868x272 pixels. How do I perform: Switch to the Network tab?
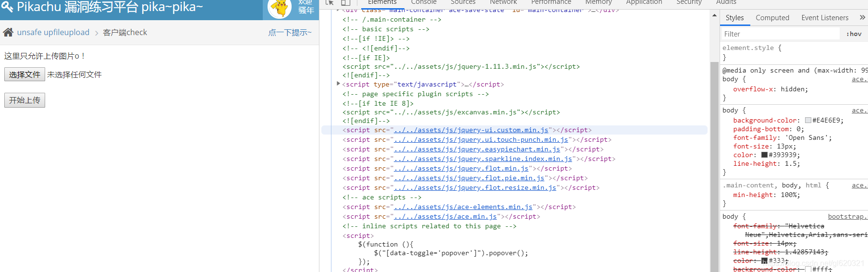click(503, 2)
